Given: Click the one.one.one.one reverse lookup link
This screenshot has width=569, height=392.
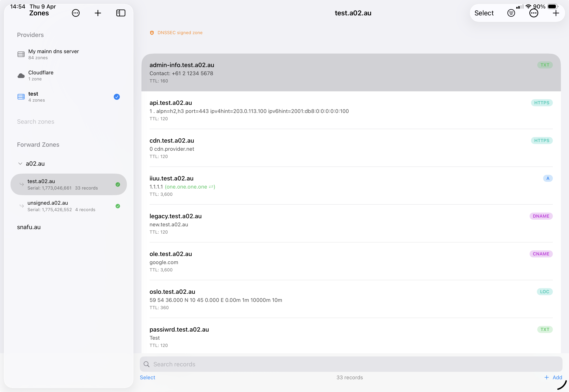Looking at the screenshot, I should point(190,187).
